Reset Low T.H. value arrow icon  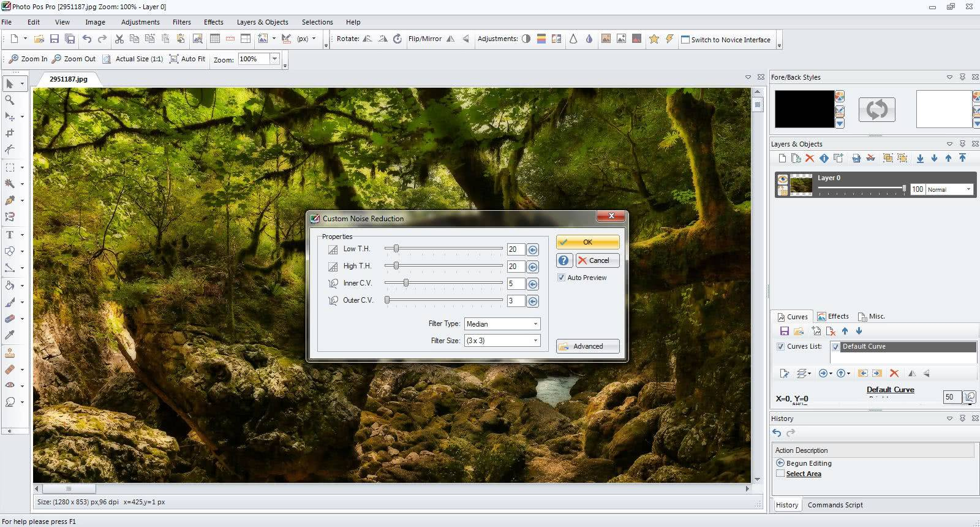[x=533, y=250]
